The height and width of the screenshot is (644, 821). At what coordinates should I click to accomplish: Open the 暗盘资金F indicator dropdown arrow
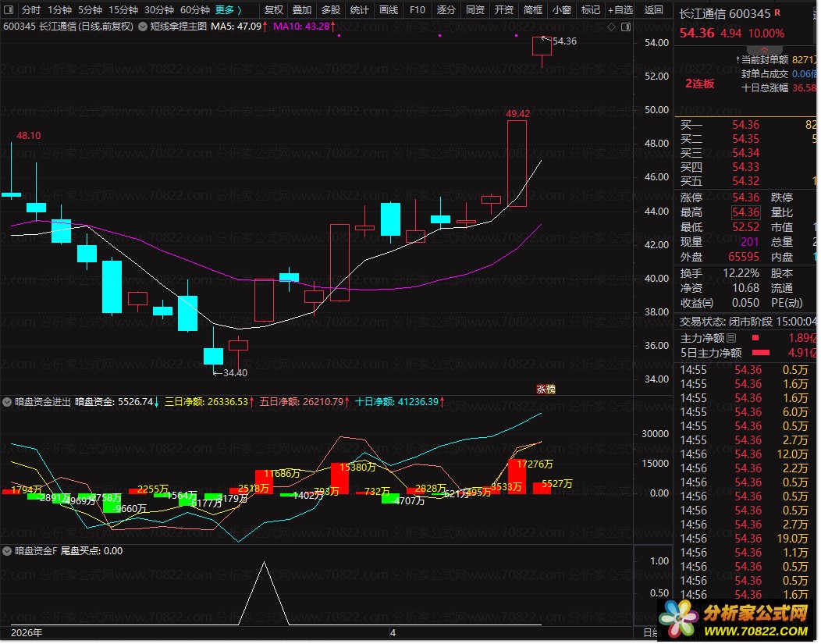(7, 550)
